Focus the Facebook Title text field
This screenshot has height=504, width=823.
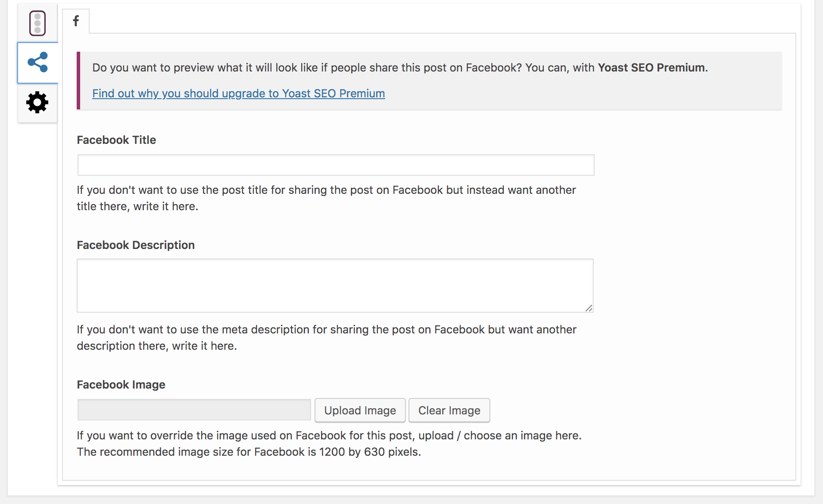point(336,165)
